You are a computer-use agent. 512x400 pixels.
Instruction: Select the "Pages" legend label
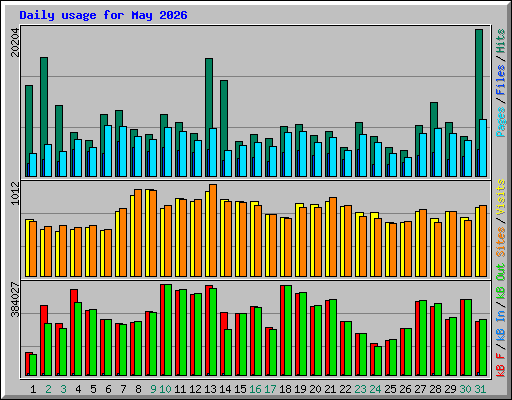(x=501, y=122)
